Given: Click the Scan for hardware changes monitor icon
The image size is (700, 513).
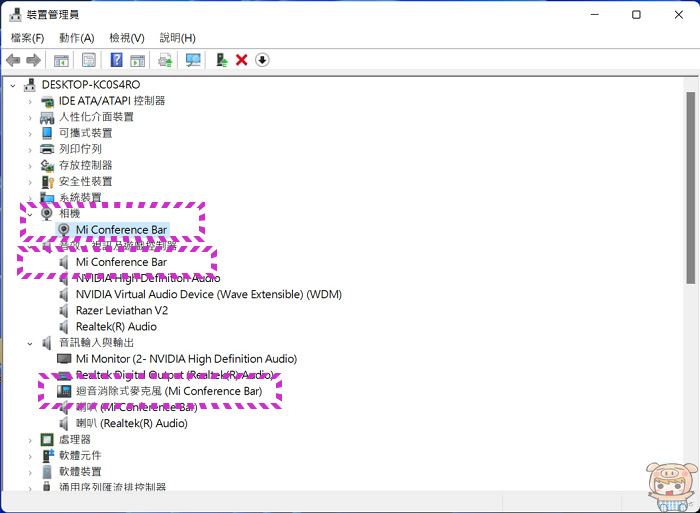Looking at the screenshot, I should pos(193,60).
